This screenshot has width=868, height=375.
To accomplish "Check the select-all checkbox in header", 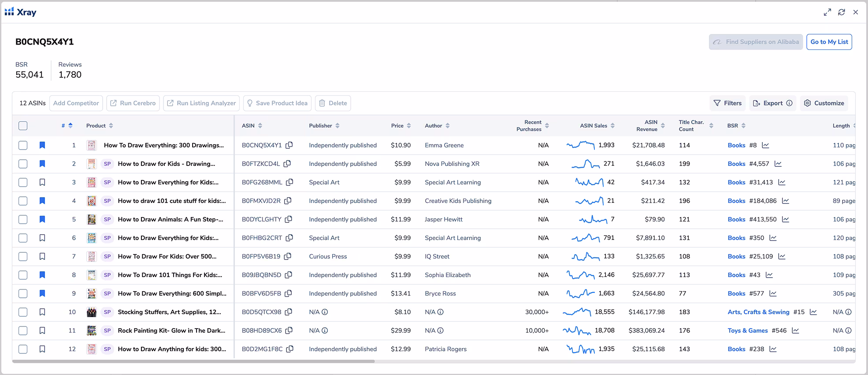I will pyautogui.click(x=23, y=126).
